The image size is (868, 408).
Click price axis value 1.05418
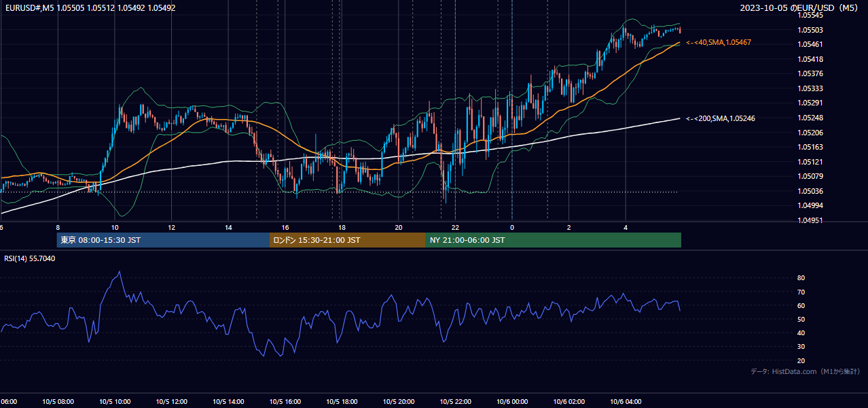810,59
